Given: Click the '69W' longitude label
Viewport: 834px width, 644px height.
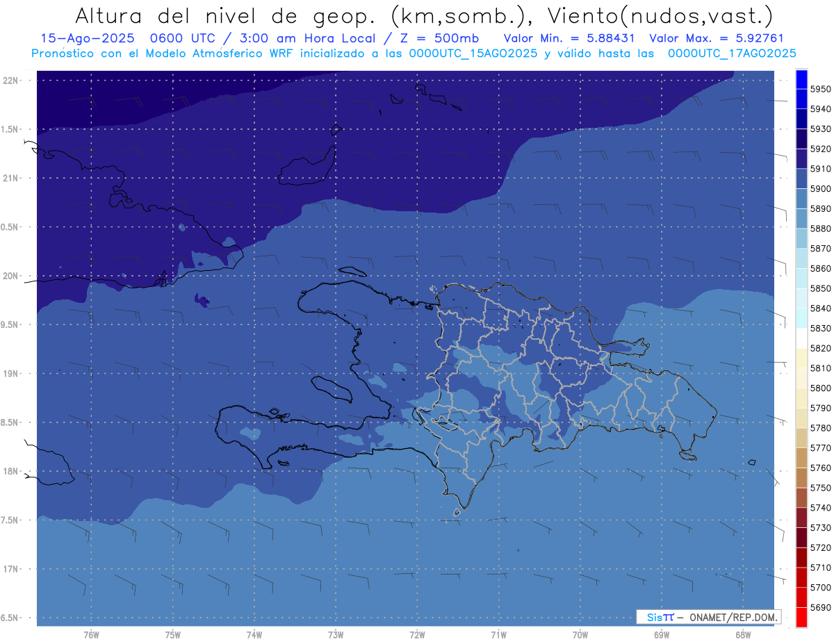Looking at the screenshot, I should tap(661, 635).
